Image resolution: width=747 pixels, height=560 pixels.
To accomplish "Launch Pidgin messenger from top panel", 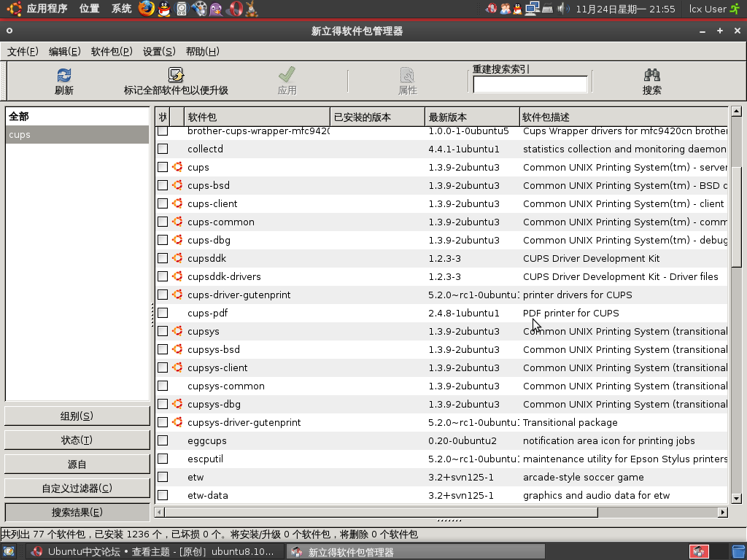I will (x=216, y=9).
